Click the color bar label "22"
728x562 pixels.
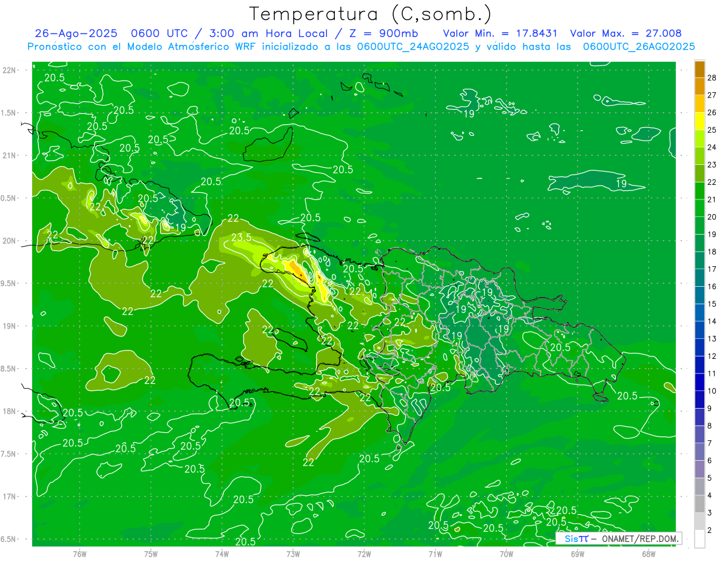pos(712,182)
